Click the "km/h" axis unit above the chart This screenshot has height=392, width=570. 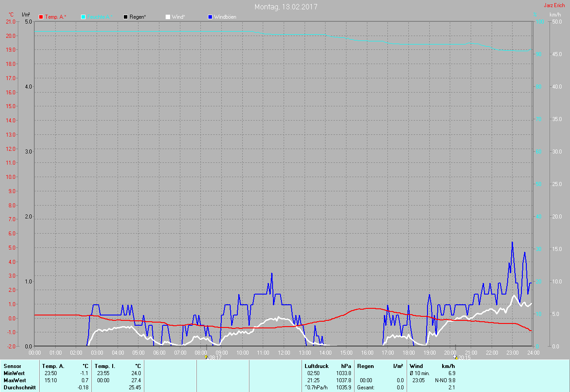[x=555, y=15]
